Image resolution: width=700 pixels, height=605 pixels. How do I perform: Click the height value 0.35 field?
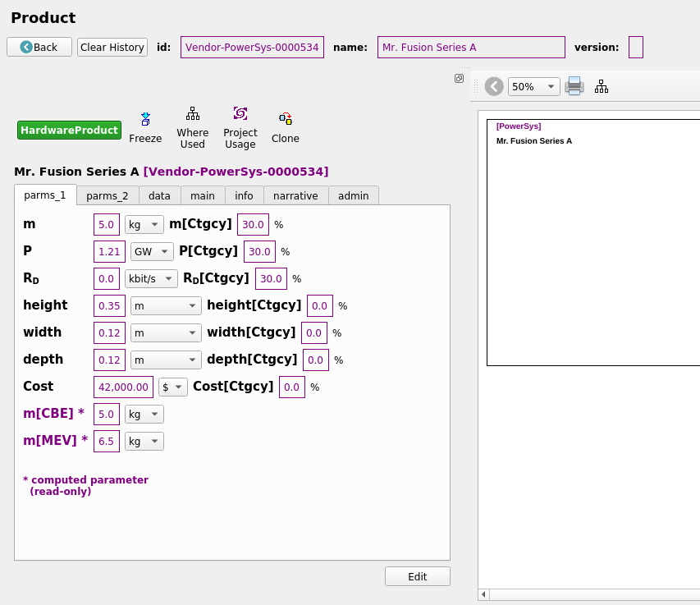(x=109, y=306)
